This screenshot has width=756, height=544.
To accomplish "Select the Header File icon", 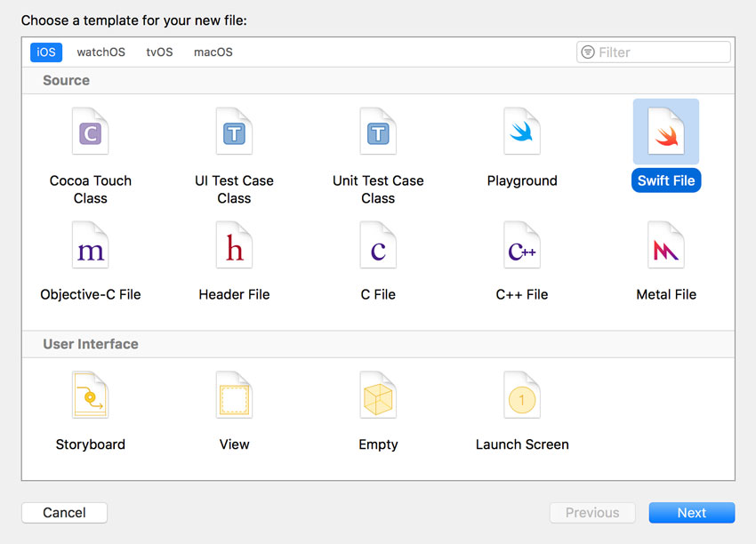I will tap(234, 244).
